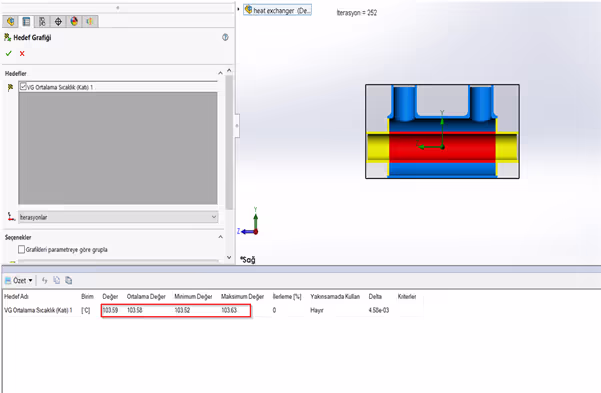Click the Kriterler column header
This screenshot has height=393, width=601.
(x=407, y=296)
